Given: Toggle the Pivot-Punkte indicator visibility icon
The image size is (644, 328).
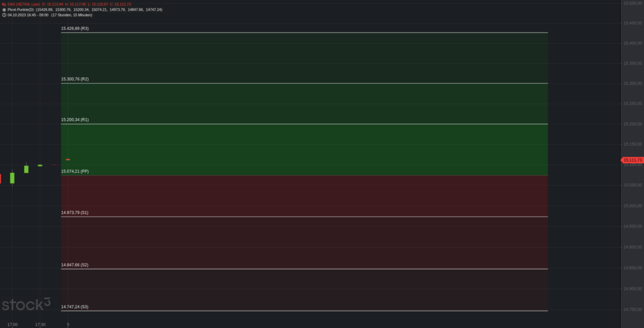Looking at the screenshot, I should tap(4, 9).
